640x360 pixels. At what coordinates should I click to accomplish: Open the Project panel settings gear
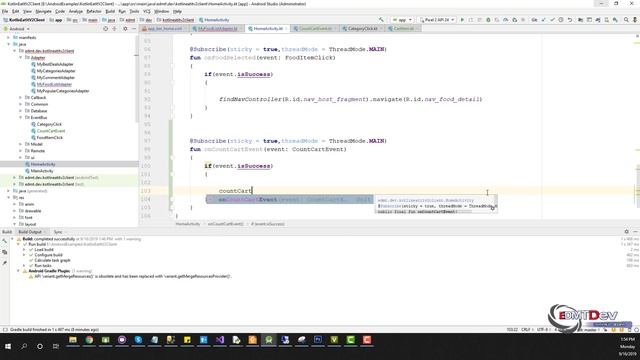coord(125,29)
